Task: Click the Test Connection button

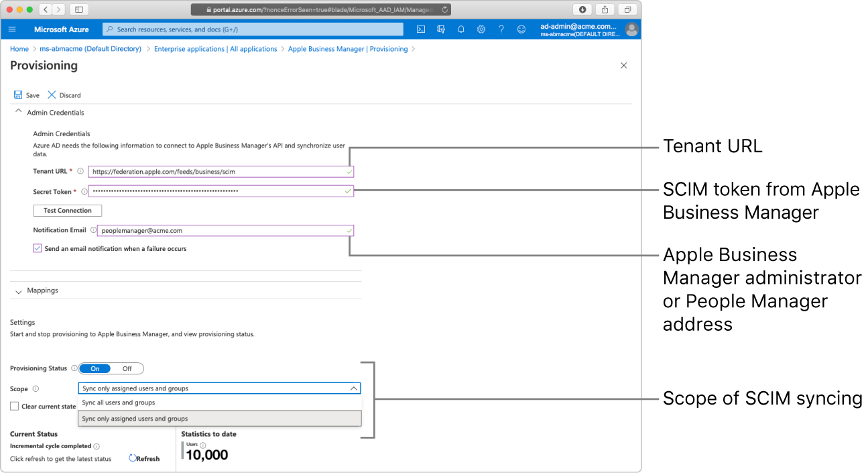Action: (x=67, y=210)
